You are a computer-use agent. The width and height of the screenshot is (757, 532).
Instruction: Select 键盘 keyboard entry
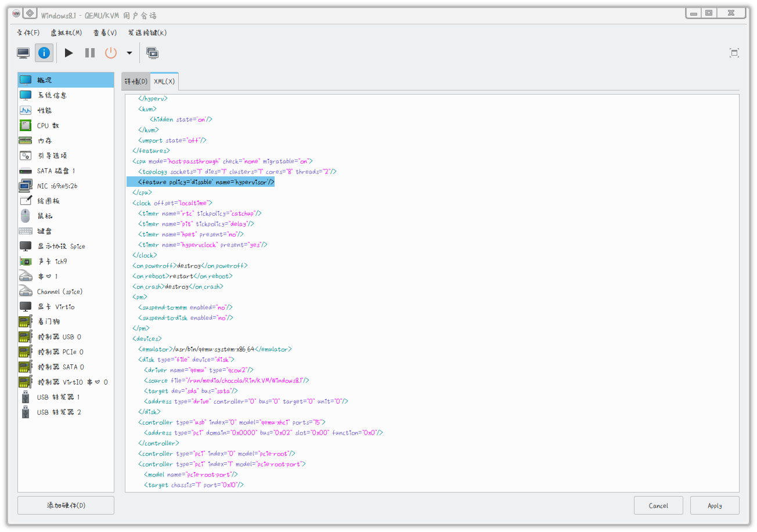coord(66,231)
